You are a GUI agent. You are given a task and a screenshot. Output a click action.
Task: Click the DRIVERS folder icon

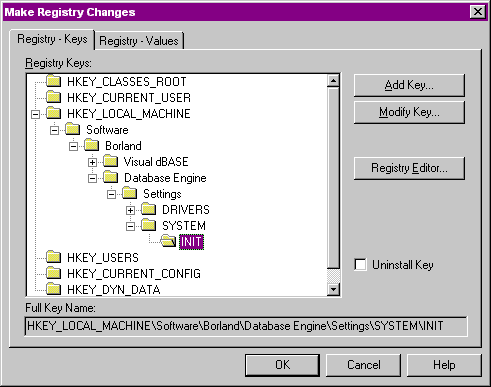[x=149, y=209]
